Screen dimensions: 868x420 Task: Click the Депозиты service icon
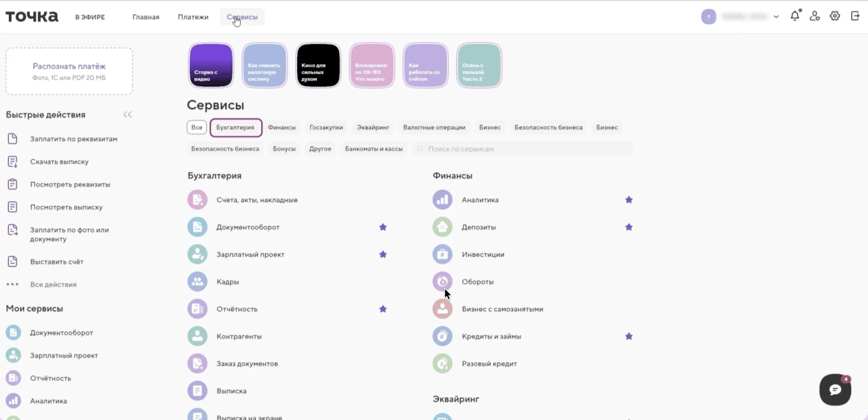coord(442,227)
